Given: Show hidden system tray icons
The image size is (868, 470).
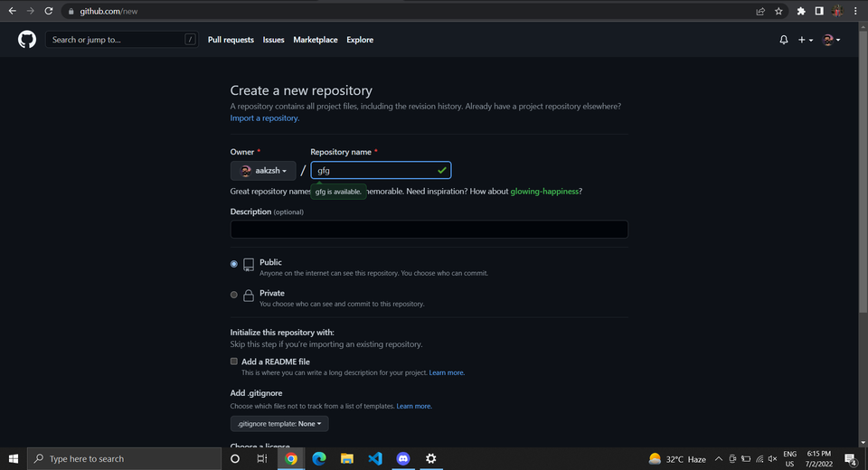Looking at the screenshot, I should (719, 459).
